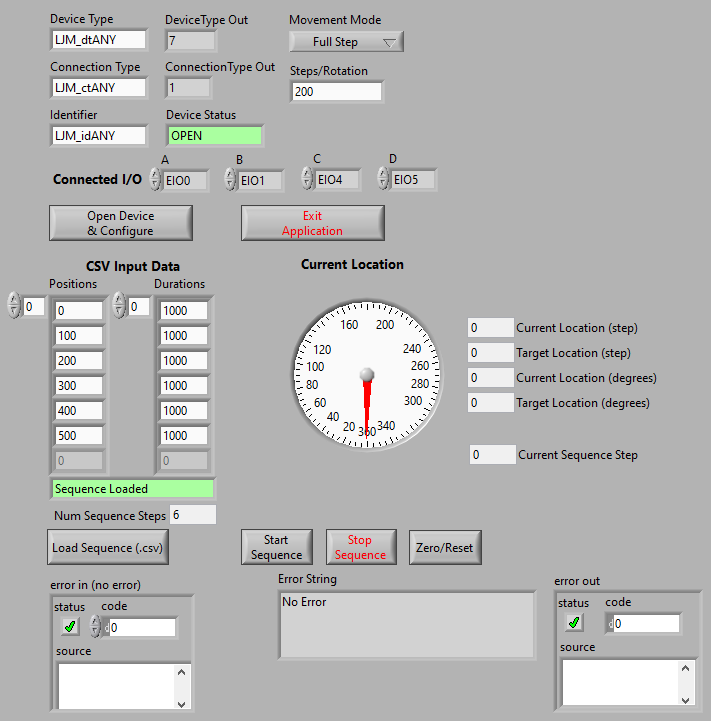Image resolution: width=711 pixels, height=721 pixels.
Task: Halt motion with Stop Sequence button
Action: click(360, 547)
